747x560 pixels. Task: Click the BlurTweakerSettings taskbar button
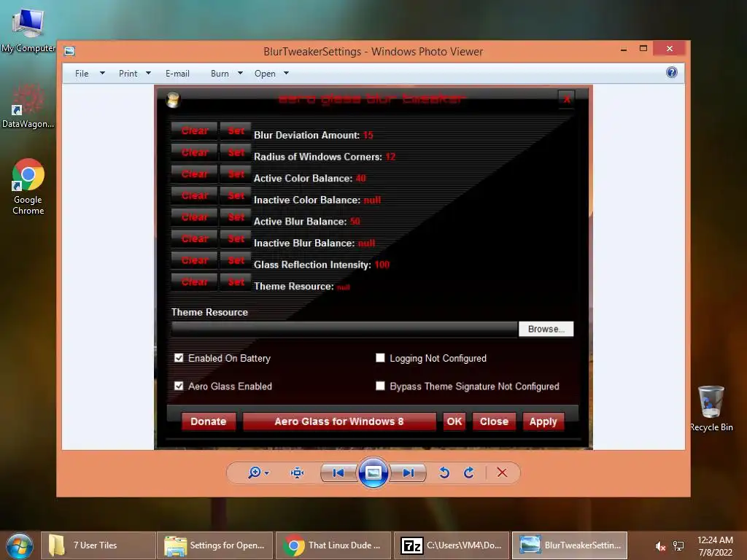pyautogui.click(x=569, y=545)
